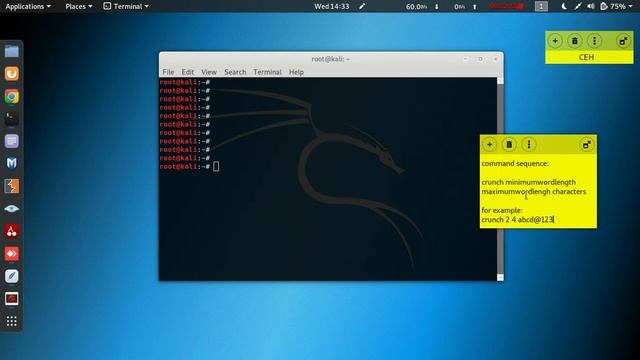Delete the crunch command sticky note
640x360 pixels.
point(509,144)
